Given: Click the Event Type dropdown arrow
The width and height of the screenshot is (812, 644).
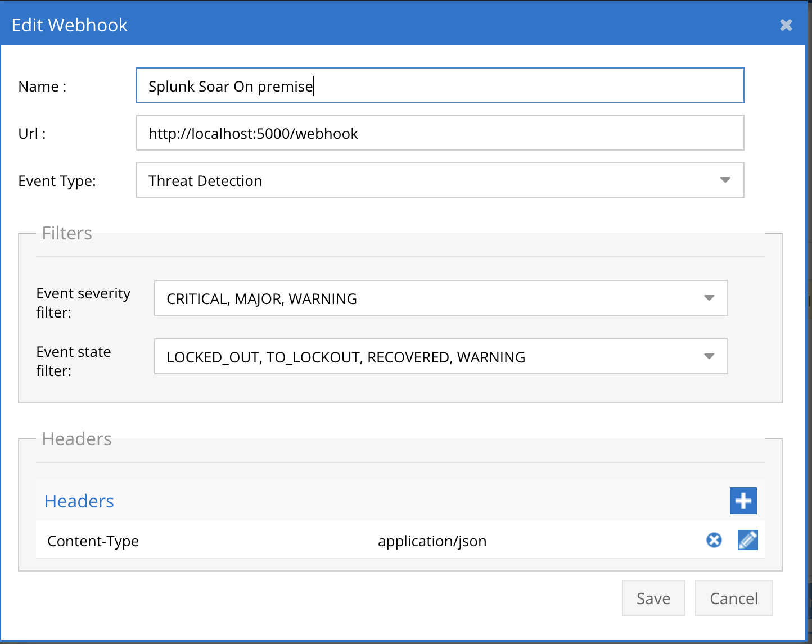Looking at the screenshot, I should pyautogui.click(x=725, y=180).
